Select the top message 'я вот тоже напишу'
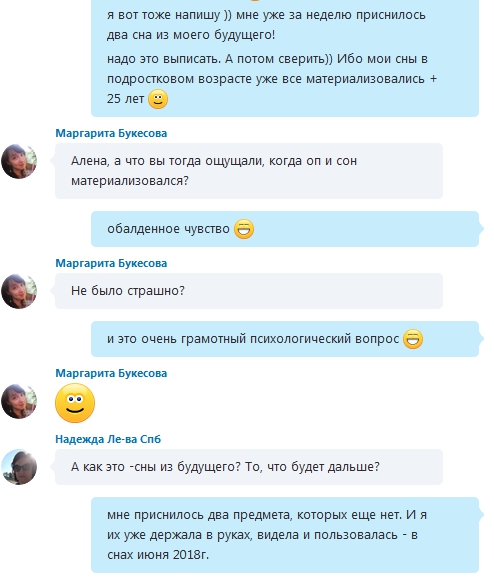The height and width of the screenshot is (579, 494). pos(266,25)
